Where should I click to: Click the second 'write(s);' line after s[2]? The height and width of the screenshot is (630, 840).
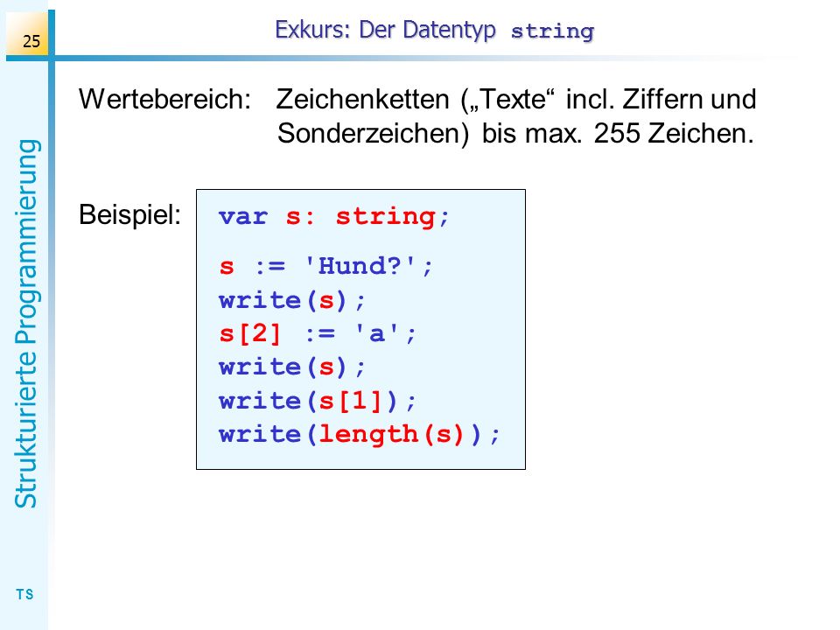coord(292,367)
